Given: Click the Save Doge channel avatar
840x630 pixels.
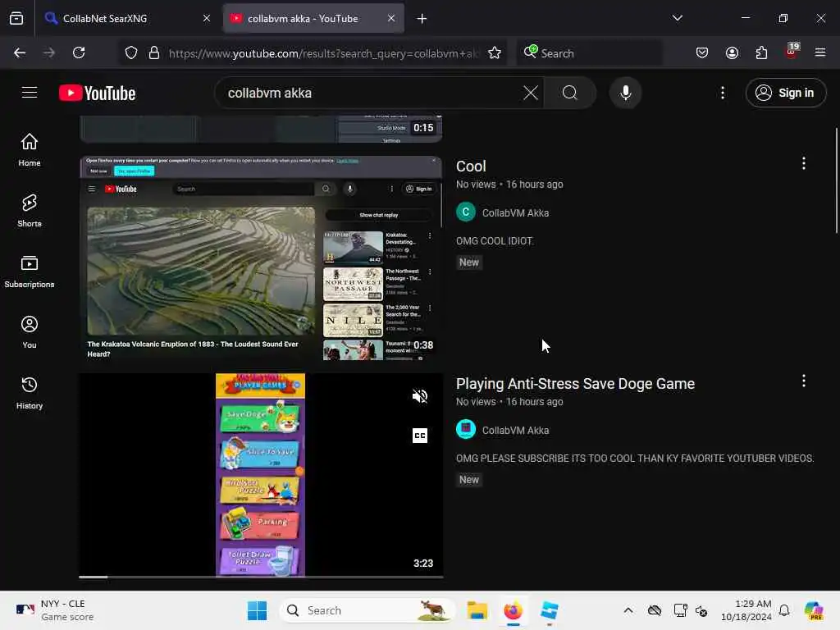Looking at the screenshot, I should pyautogui.click(x=466, y=429).
